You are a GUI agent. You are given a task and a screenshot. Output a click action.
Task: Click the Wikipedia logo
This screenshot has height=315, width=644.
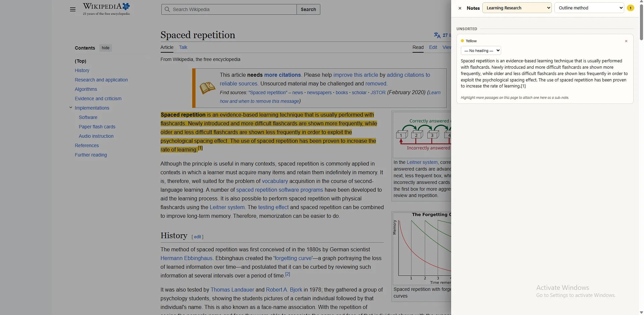pyautogui.click(x=106, y=9)
